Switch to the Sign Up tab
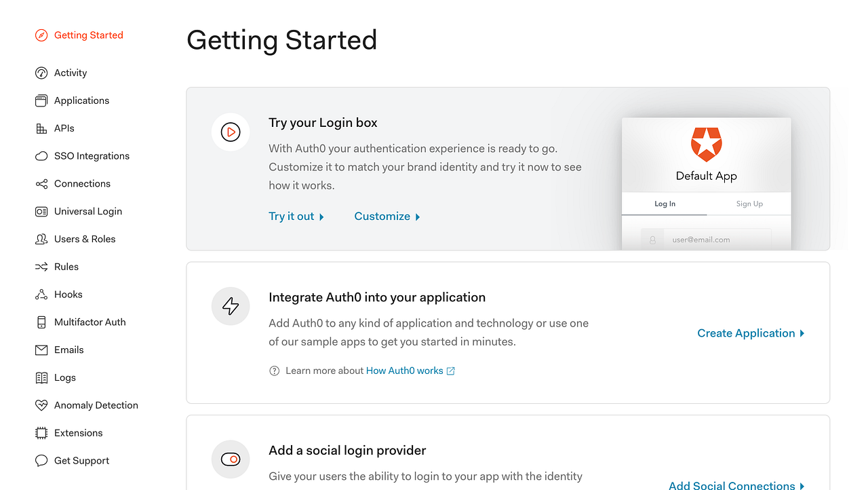Image resolution: width=868 pixels, height=490 pixels. (x=749, y=204)
